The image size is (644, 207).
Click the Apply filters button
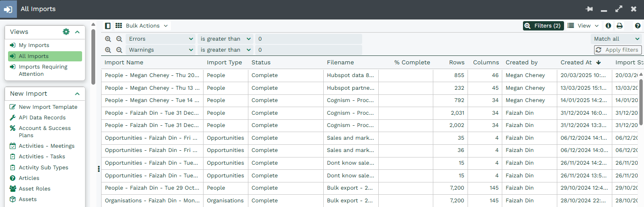(x=618, y=50)
